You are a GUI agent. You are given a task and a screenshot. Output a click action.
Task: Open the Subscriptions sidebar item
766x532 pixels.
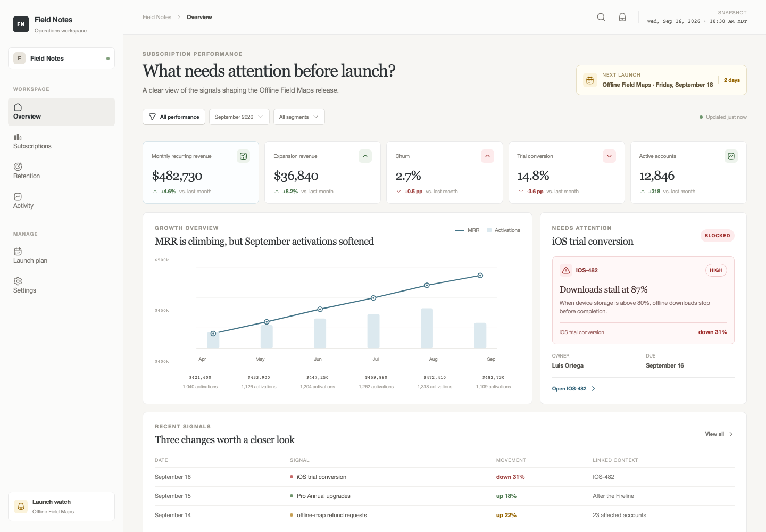(x=61, y=142)
